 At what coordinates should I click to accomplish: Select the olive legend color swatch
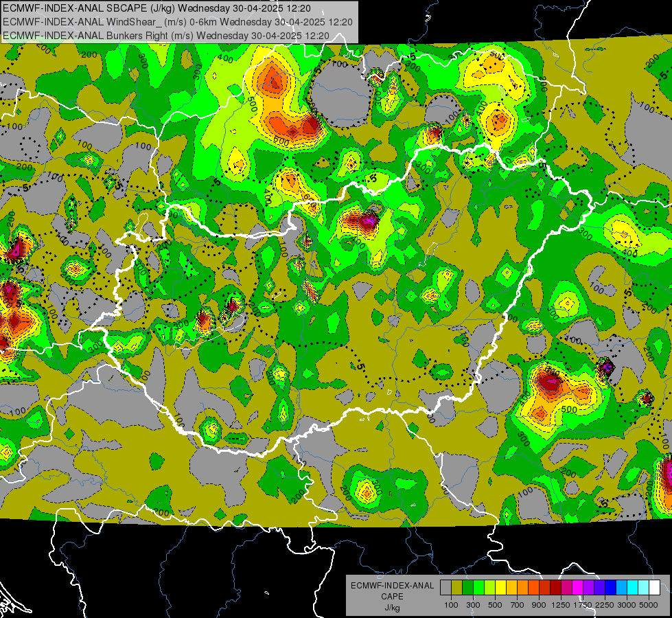(x=457, y=588)
